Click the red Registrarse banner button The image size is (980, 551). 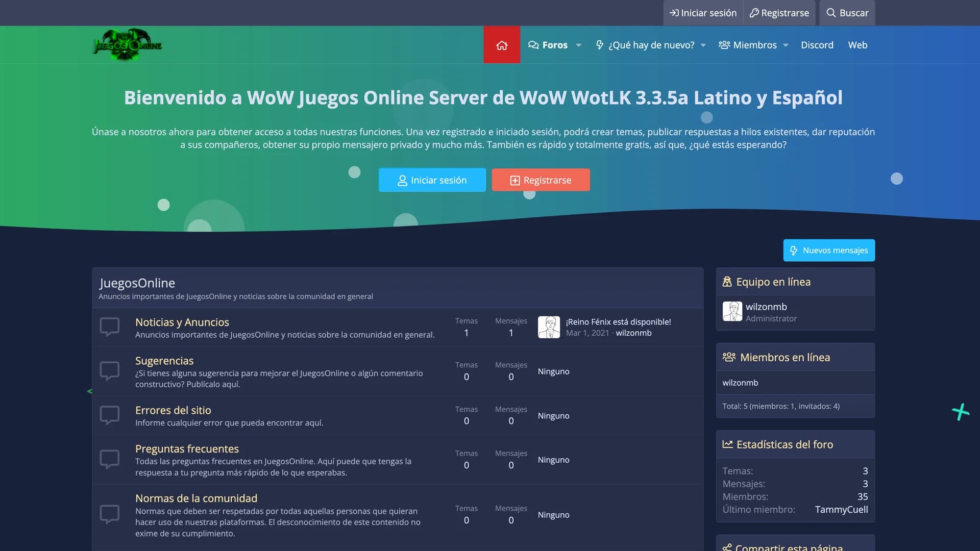[541, 180]
